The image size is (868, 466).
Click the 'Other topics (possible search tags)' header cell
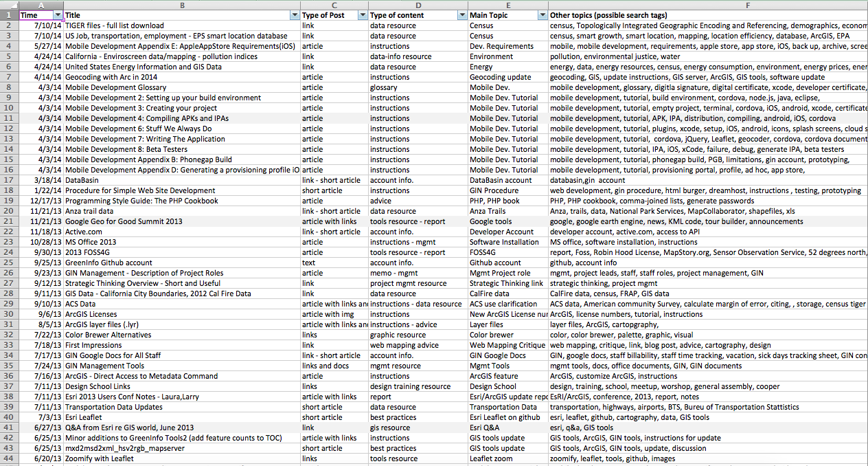coord(708,15)
